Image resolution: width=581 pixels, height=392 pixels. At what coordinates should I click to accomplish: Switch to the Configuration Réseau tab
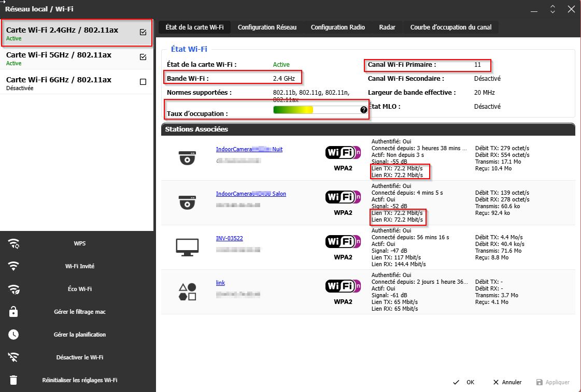(267, 27)
